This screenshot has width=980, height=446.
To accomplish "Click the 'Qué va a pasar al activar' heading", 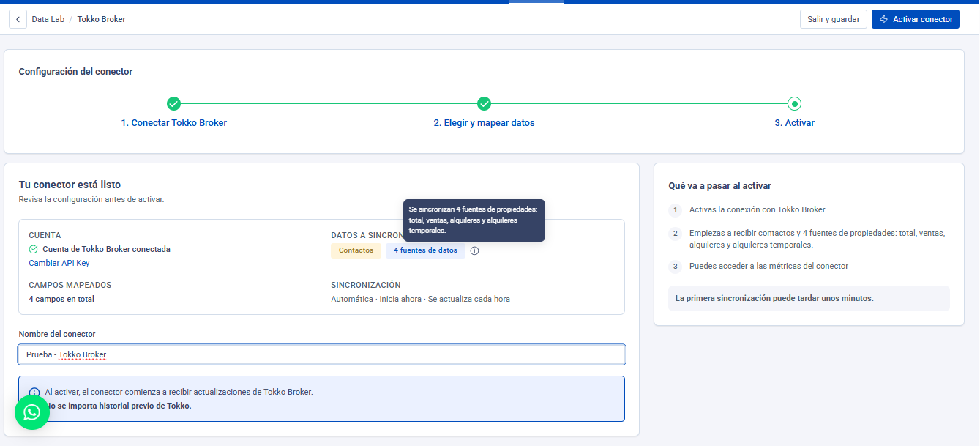I will coord(720,186).
